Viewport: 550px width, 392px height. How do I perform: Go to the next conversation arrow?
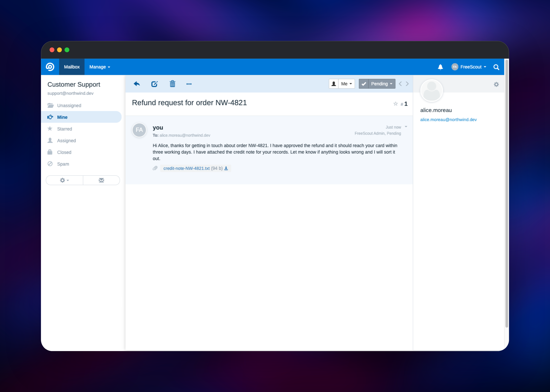[407, 84]
